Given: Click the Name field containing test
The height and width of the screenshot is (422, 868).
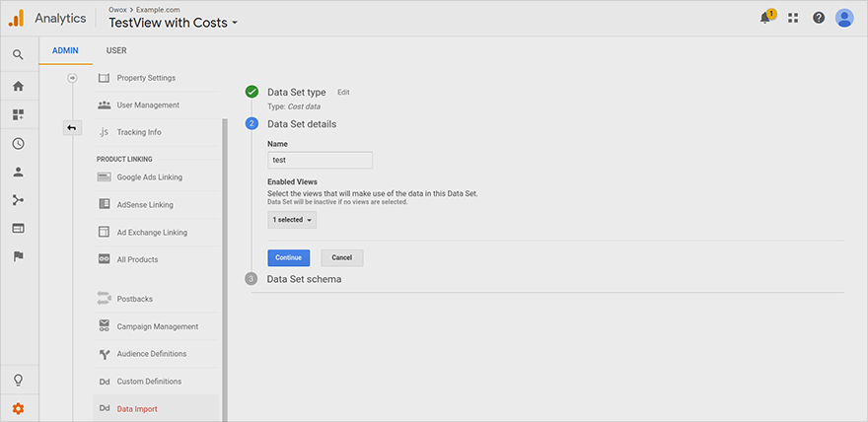Looking at the screenshot, I should click(320, 160).
